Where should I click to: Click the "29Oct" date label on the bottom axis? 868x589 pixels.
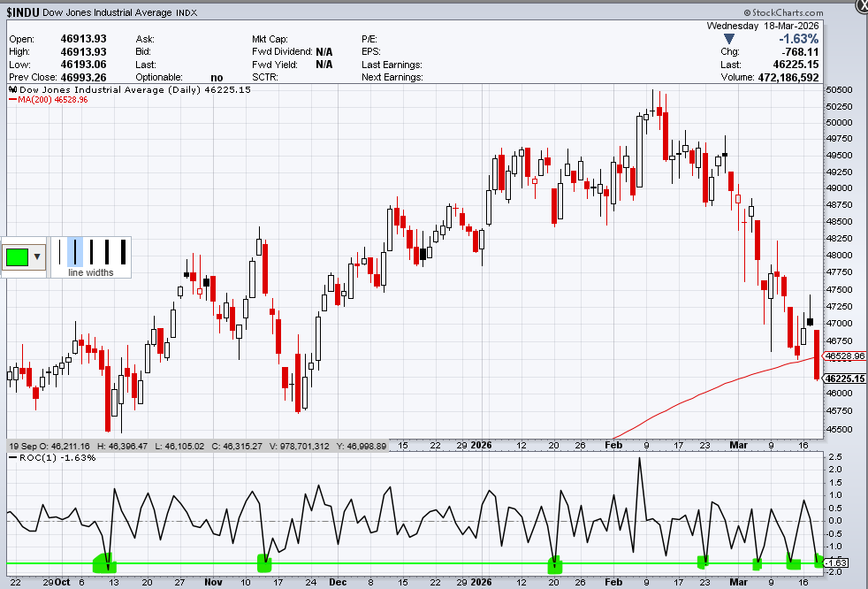tap(57, 582)
